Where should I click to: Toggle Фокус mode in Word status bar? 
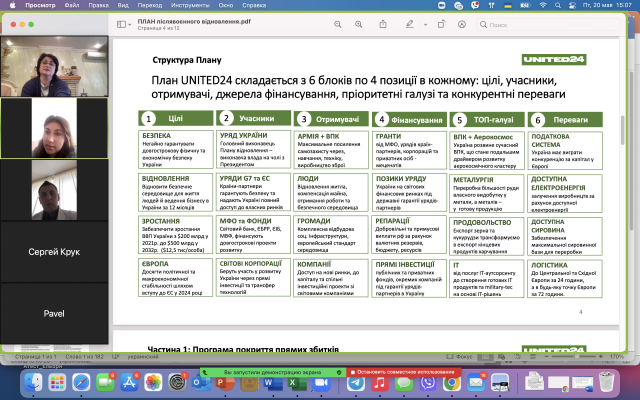point(460,357)
